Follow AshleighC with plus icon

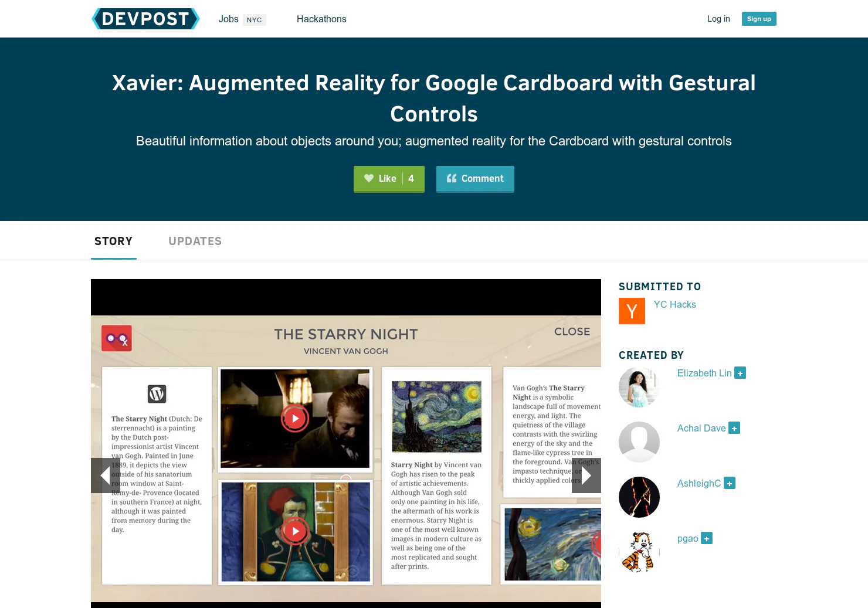tap(730, 483)
